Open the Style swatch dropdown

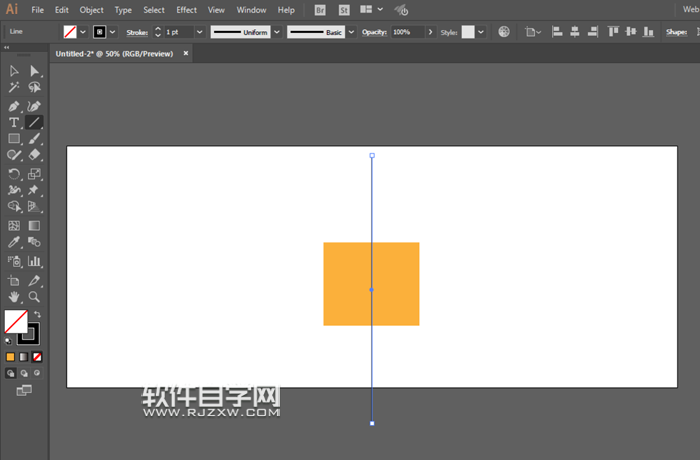click(481, 32)
